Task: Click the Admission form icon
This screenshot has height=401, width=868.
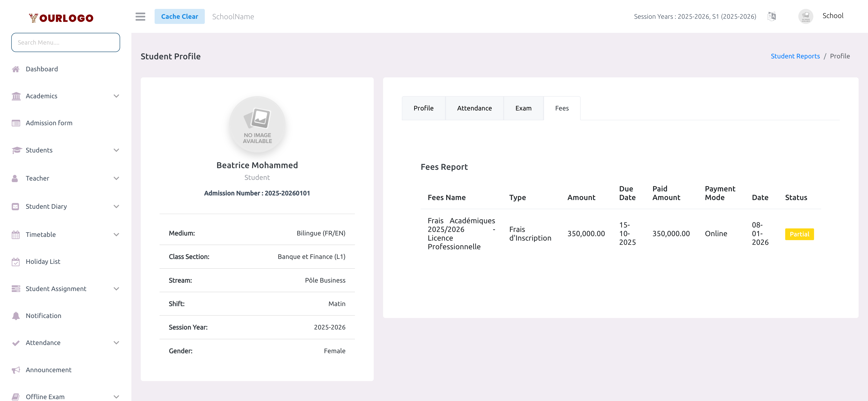Action: point(16,123)
